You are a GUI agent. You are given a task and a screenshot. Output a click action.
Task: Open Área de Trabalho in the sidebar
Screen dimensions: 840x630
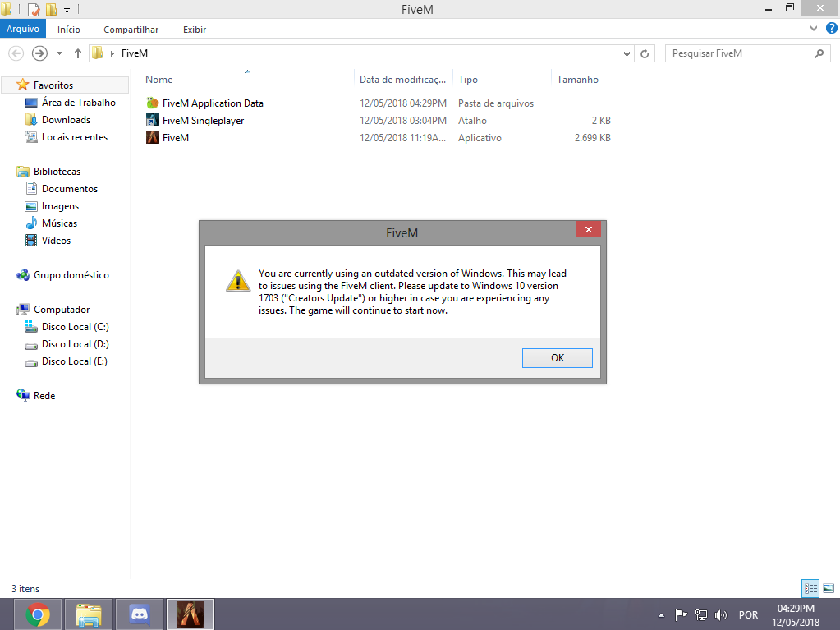[x=78, y=103]
